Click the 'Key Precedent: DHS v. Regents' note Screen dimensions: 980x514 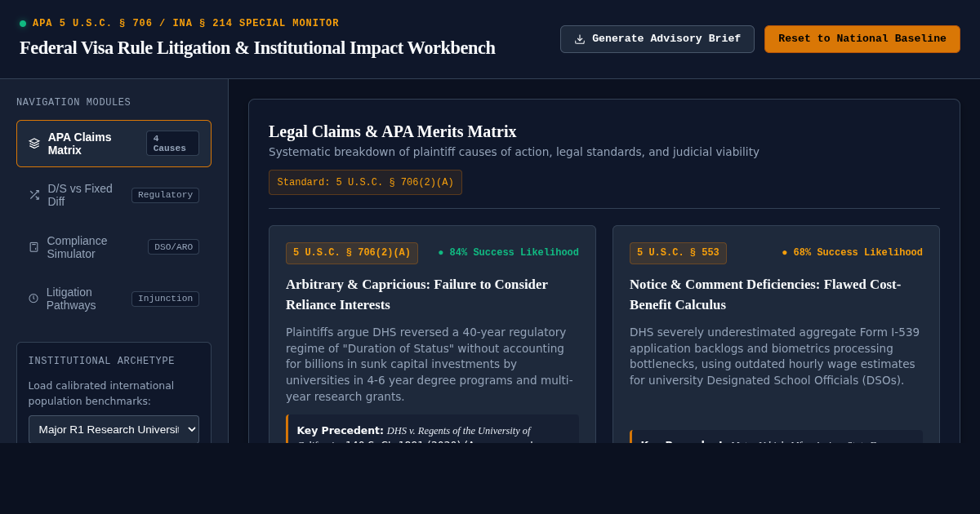click(433, 430)
